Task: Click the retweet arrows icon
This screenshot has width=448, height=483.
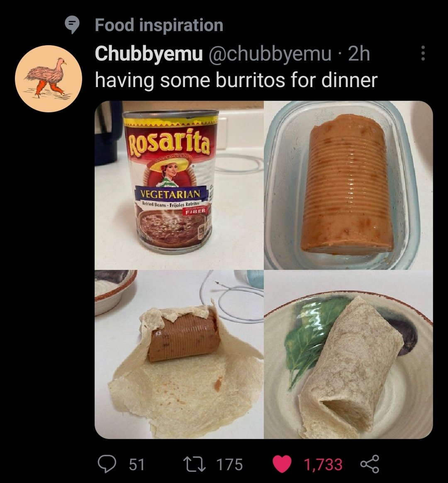Action: 195,464
